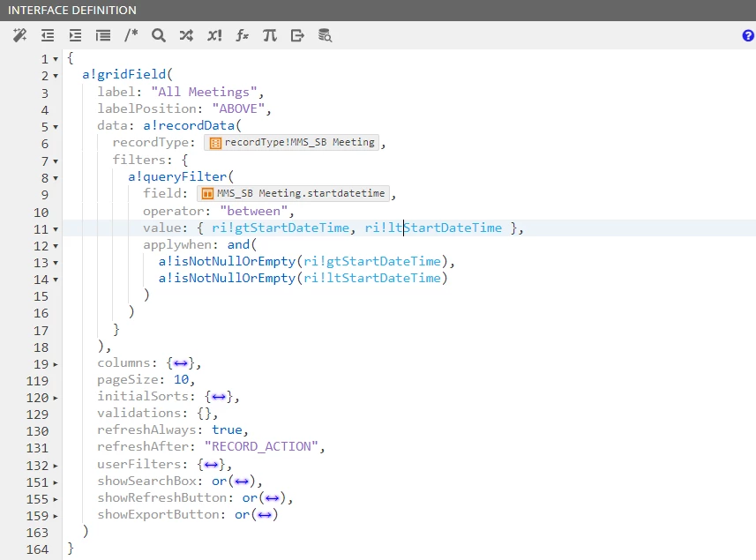This screenshot has height=560, width=756.
Task: Click the MMS_SB Meeting.startdatetime field chip
Action: (293, 194)
